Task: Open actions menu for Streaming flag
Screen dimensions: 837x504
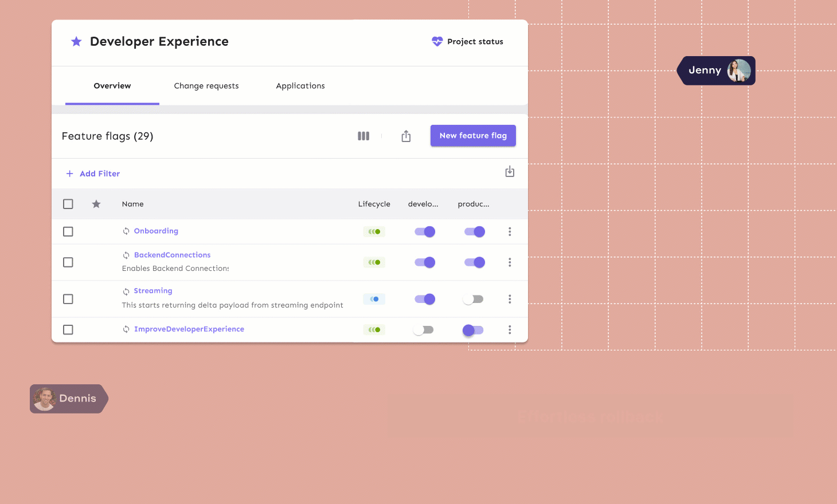Action: coord(510,299)
